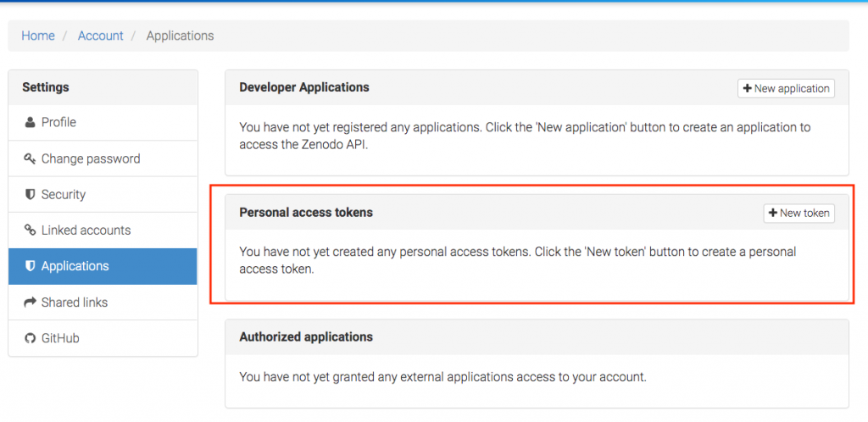868x422 pixels.
Task: Click the shield icon in highlighted Applications item
Action: coord(30,266)
